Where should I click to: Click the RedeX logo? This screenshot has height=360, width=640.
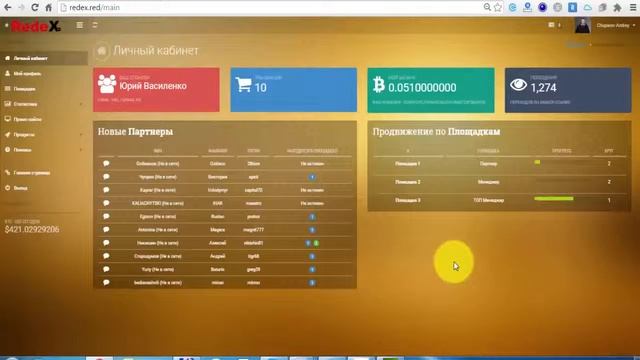tap(36, 26)
